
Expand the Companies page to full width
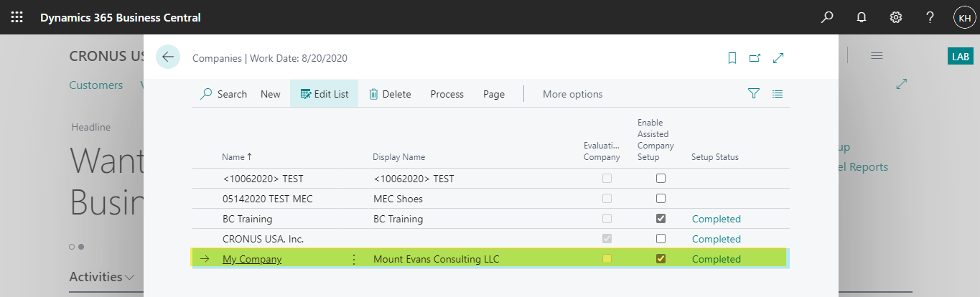(x=778, y=58)
